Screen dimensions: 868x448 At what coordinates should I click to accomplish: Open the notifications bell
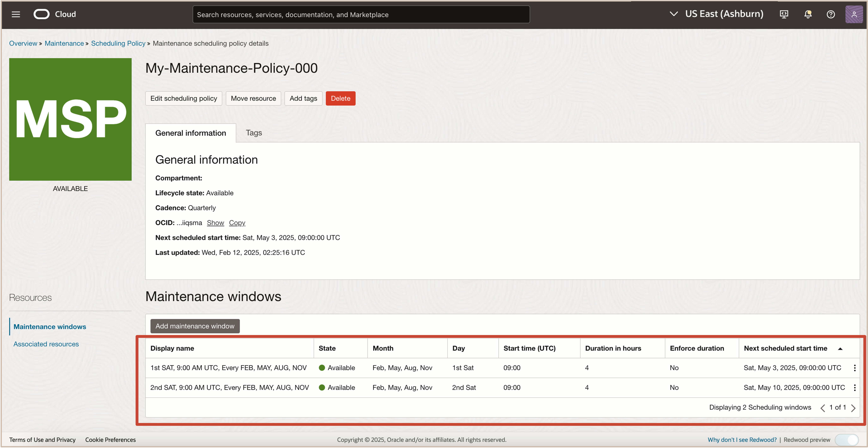(x=808, y=14)
